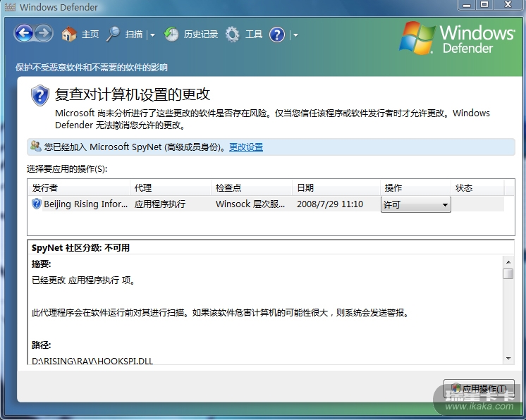Sort by the 代理 column header
Image resolution: width=526 pixels, height=420 pixels.
coord(171,187)
